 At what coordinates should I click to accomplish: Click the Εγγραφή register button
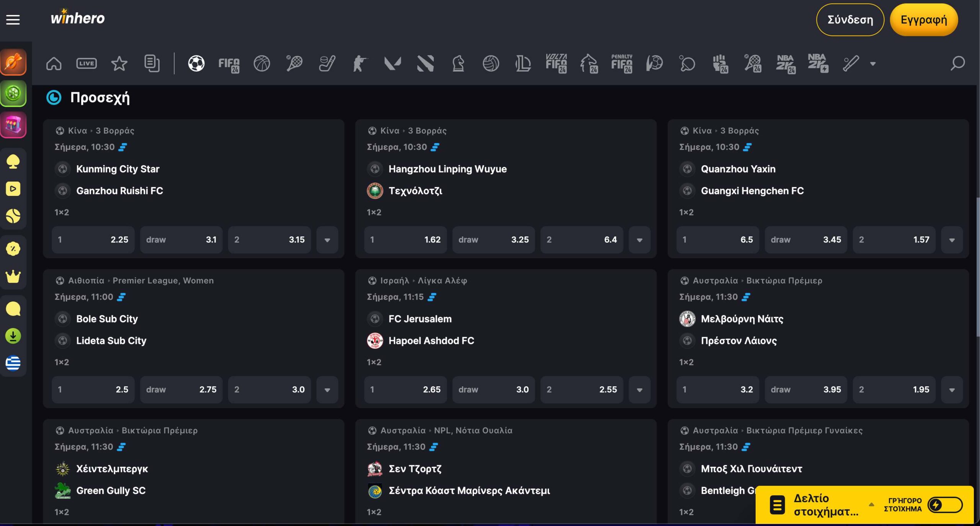coord(924,20)
